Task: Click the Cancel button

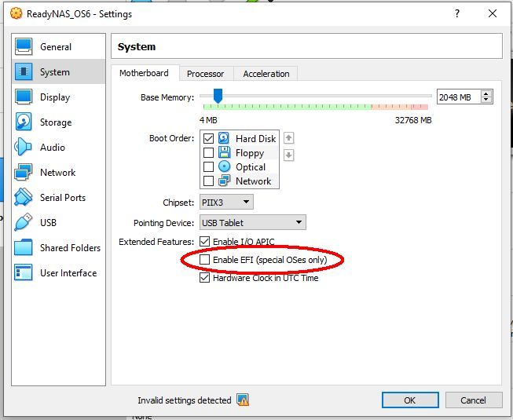Action: [x=473, y=400]
